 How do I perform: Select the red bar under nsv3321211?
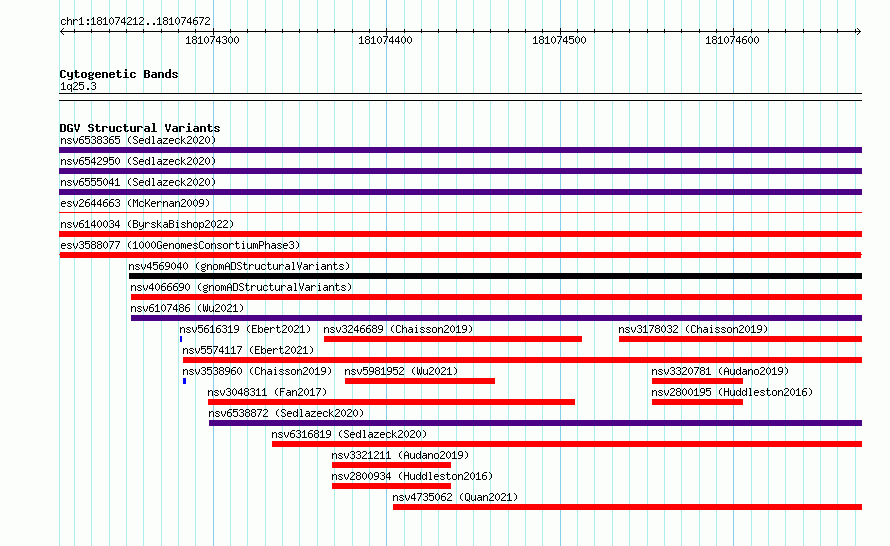(x=392, y=465)
